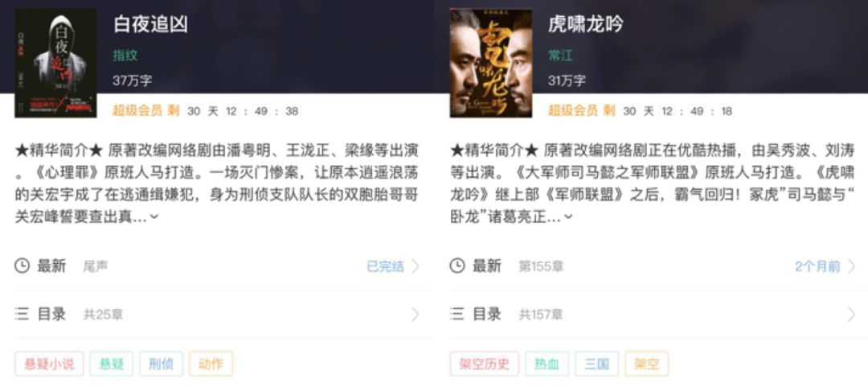Open the latest chapter via the 已完结 arrow
This screenshot has width=868, height=387.
pos(416,266)
